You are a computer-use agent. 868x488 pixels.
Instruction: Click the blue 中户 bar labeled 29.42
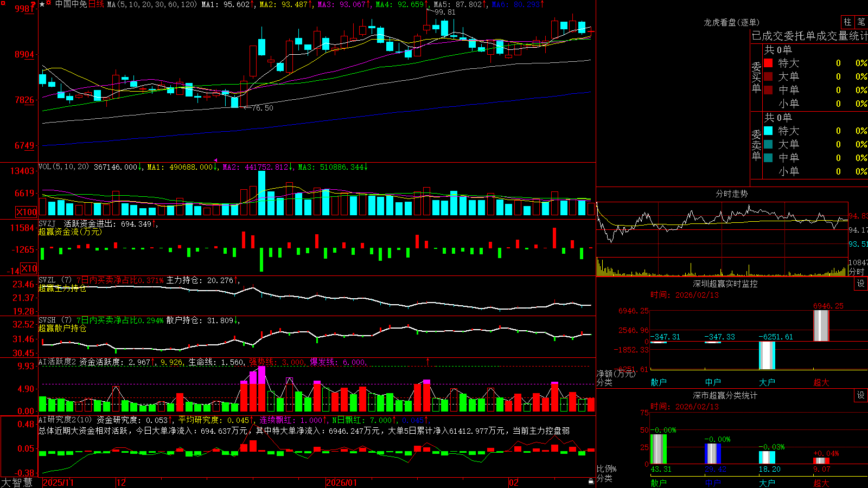coord(713,454)
